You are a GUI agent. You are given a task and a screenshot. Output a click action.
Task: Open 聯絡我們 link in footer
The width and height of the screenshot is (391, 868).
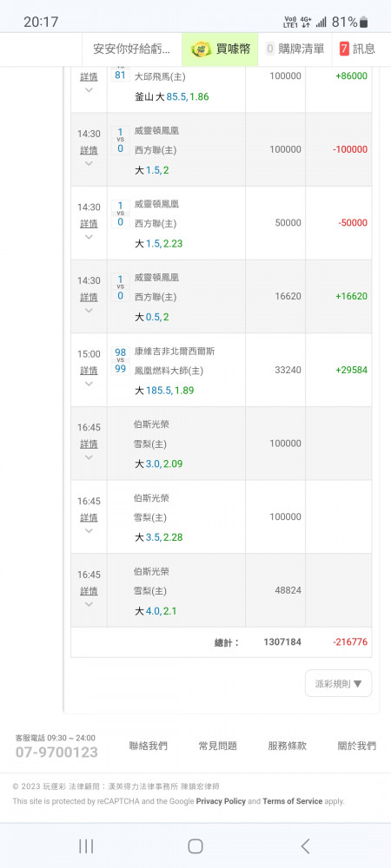click(x=148, y=746)
